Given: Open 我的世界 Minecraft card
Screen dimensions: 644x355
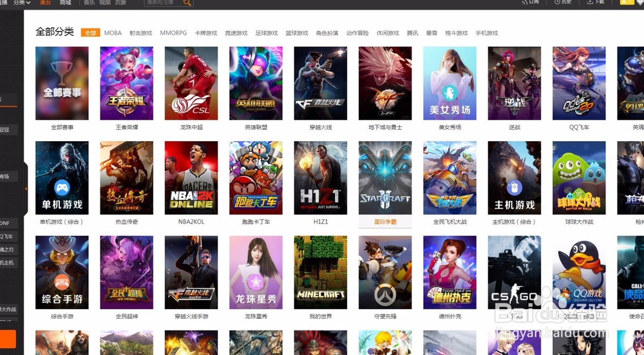Looking at the screenshot, I should (x=320, y=273).
